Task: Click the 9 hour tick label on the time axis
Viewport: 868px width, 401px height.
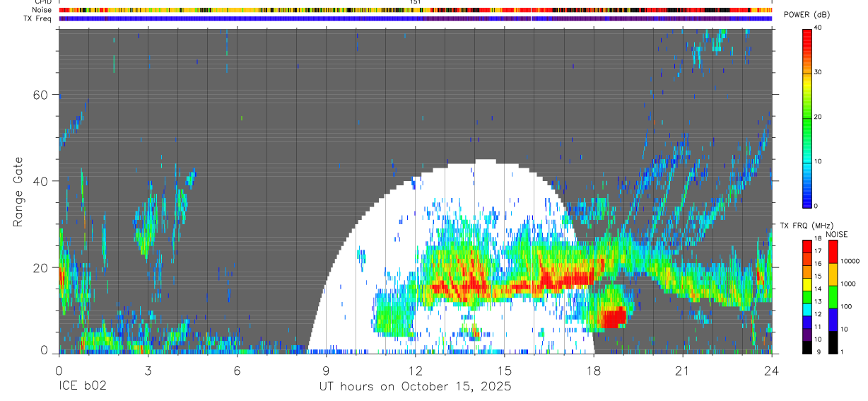Action: tap(327, 370)
